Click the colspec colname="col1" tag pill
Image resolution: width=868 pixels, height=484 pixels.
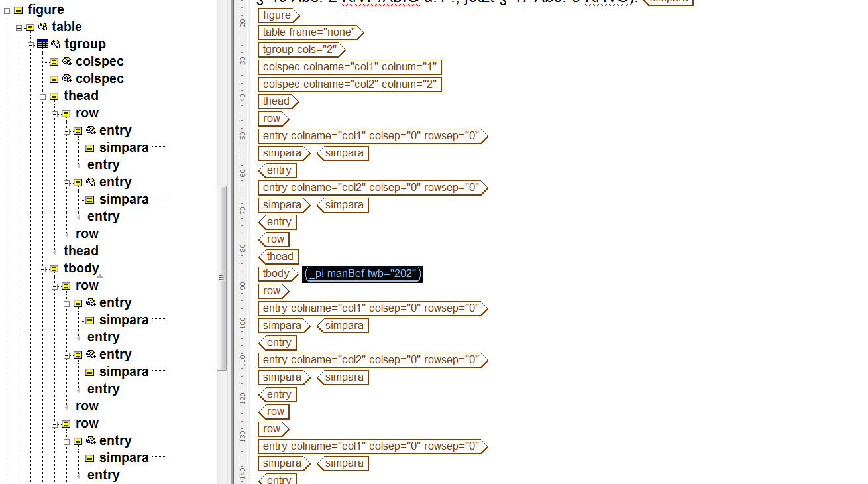click(x=350, y=66)
